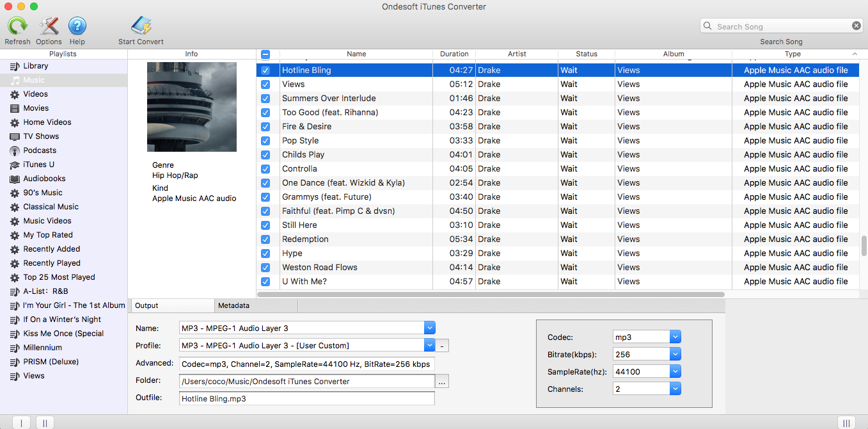Click the Outfile text field

(306, 398)
